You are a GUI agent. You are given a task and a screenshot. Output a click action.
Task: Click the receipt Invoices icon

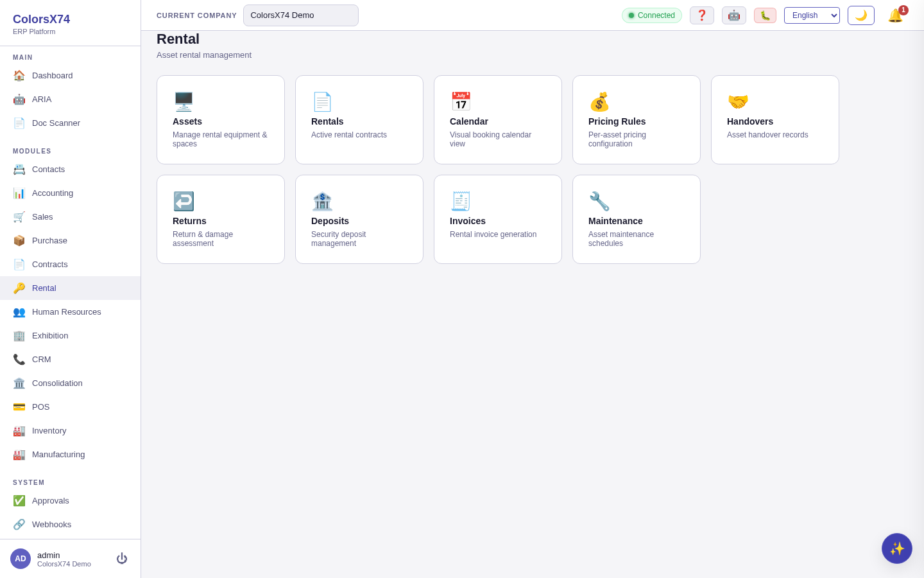461,201
